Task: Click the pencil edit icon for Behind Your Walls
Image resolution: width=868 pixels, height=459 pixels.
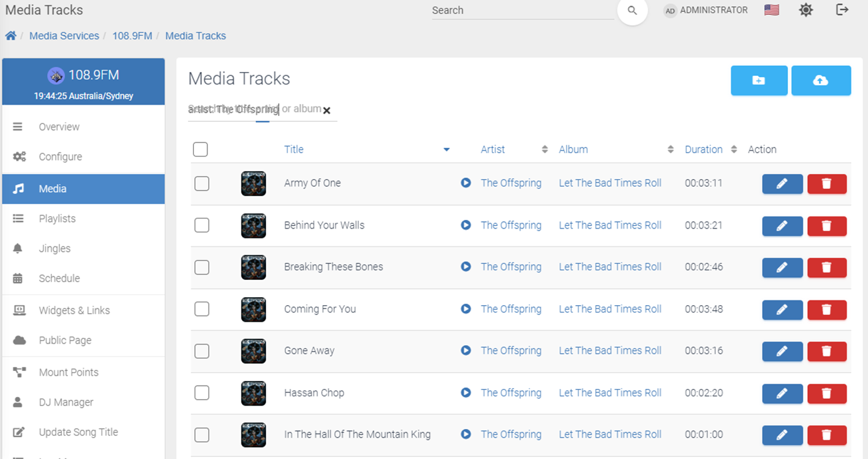Action: pos(782,226)
